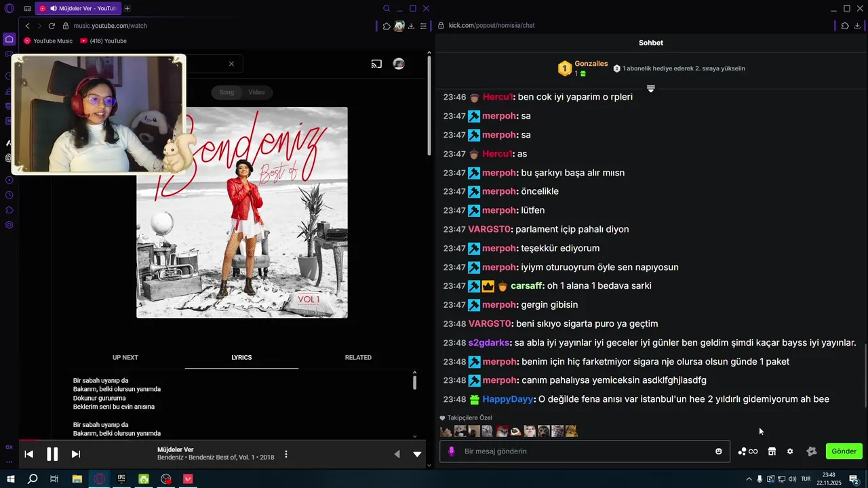Switch to Video mode
The image size is (868, 488).
click(256, 92)
